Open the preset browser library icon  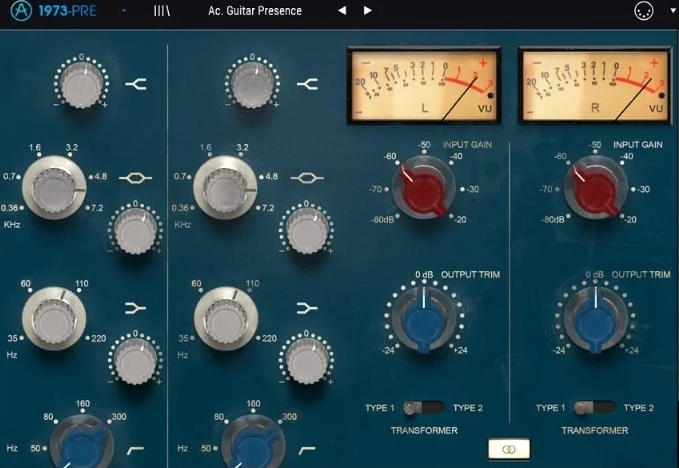click(161, 11)
